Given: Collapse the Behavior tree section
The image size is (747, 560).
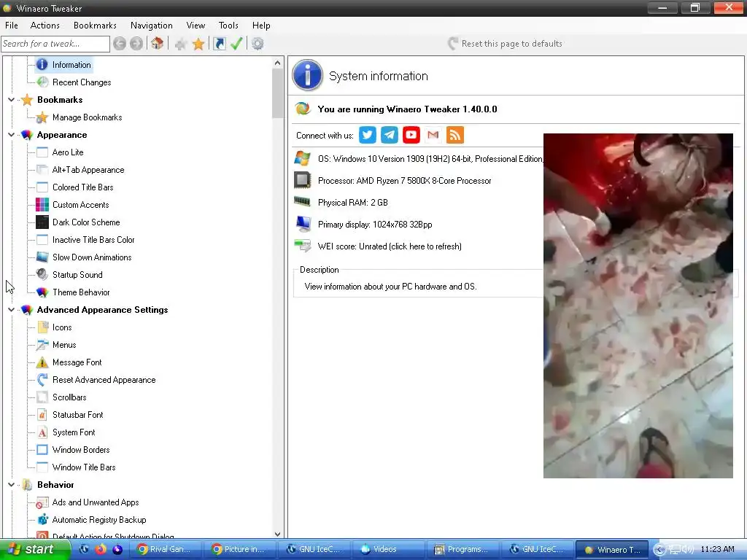Looking at the screenshot, I should point(11,485).
